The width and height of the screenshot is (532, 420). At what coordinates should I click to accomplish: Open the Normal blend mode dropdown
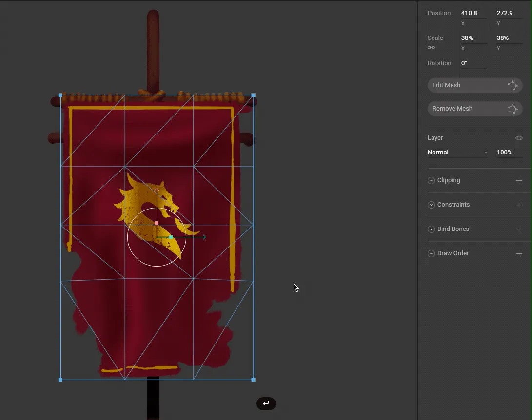(457, 152)
